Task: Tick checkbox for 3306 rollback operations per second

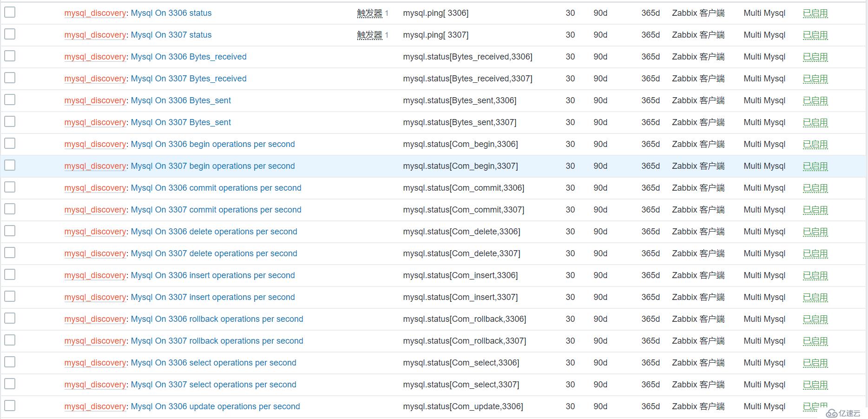Action: [10, 318]
